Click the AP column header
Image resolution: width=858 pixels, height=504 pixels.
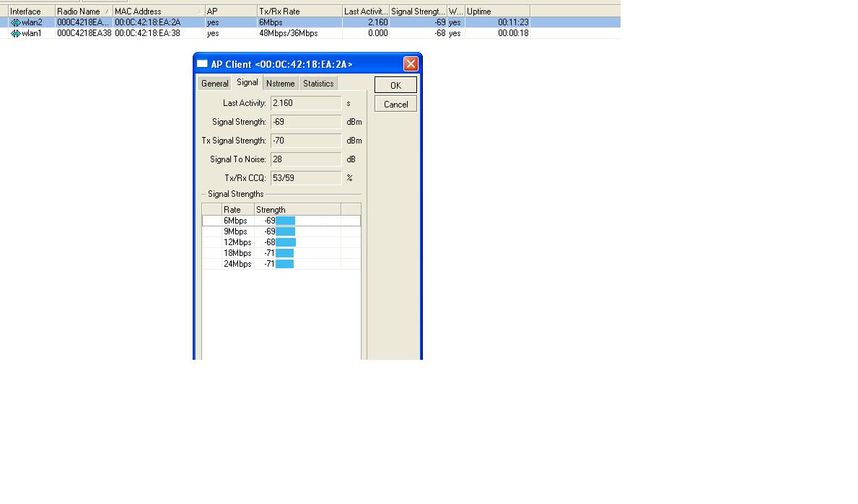coord(231,12)
